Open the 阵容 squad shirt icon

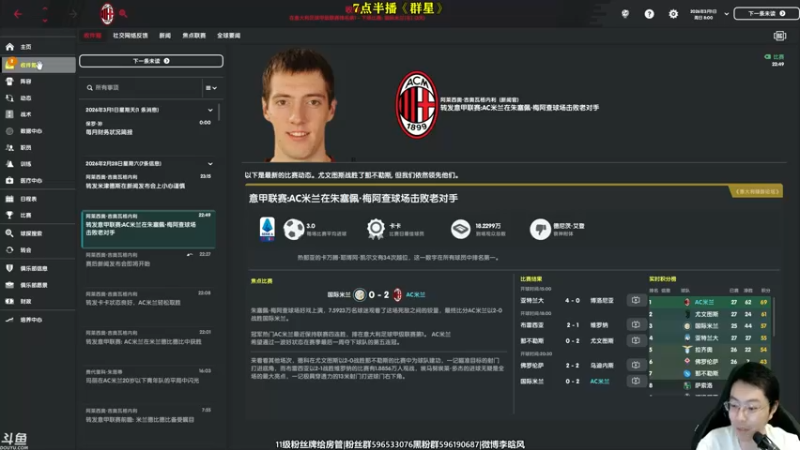(x=10, y=81)
